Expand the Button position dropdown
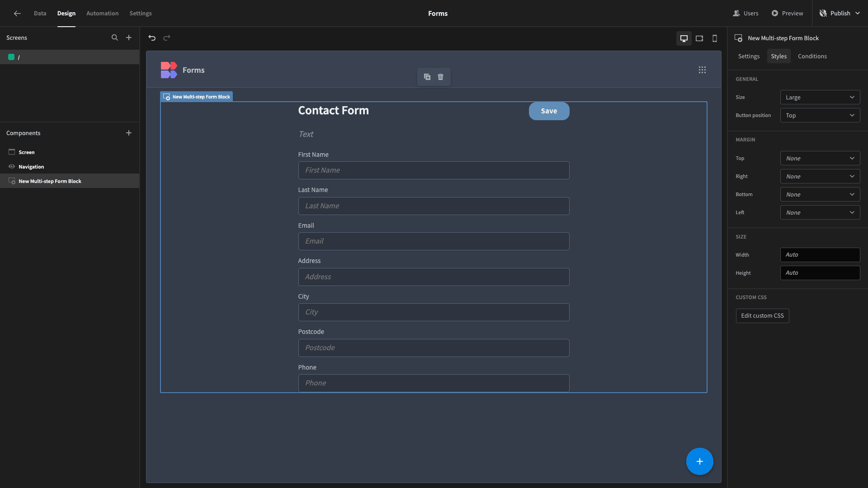This screenshot has width=868, height=488. pos(820,115)
